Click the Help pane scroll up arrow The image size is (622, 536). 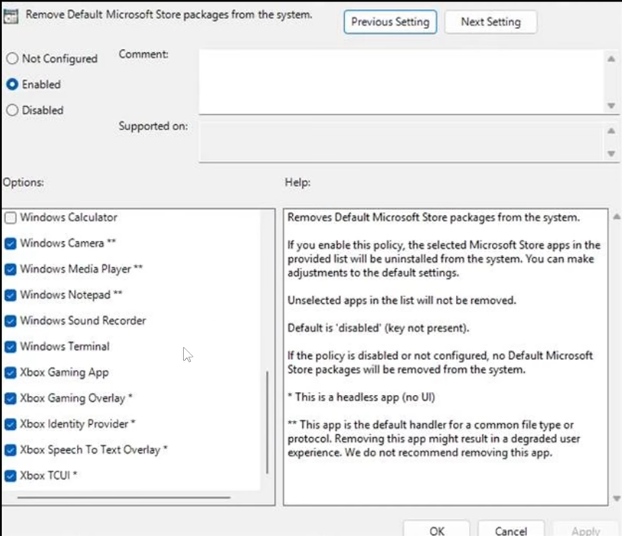616,217
